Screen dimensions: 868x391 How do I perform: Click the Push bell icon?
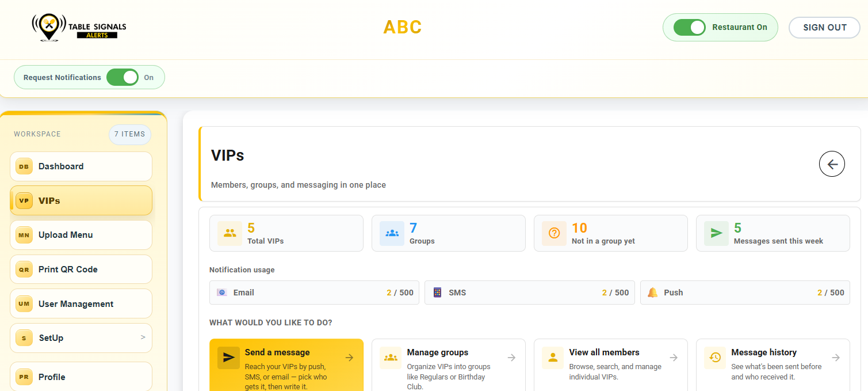(x=653, y=293)
